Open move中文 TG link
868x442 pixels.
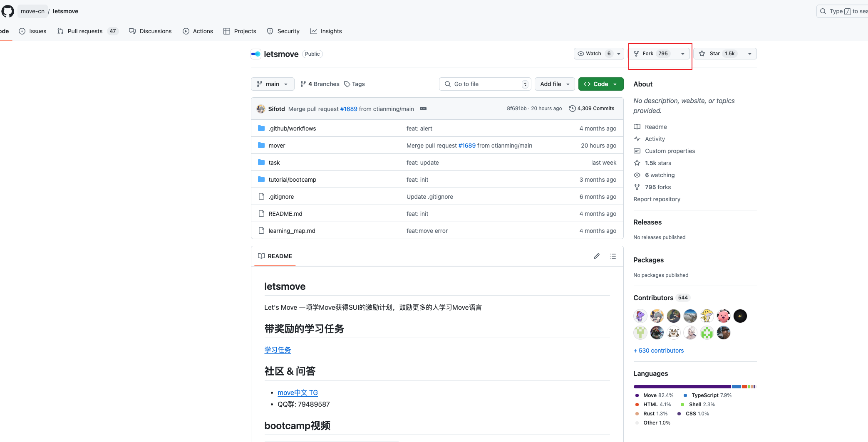(298, 393)
